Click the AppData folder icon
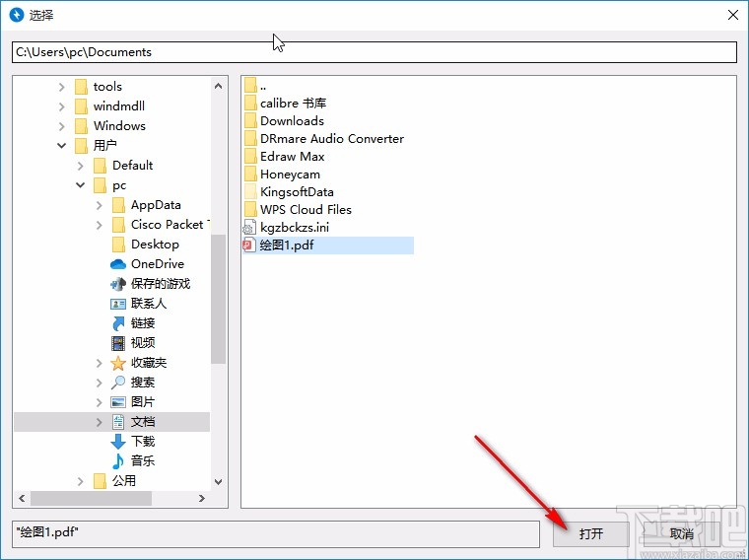The image size is (749, 560). [118, 205]
